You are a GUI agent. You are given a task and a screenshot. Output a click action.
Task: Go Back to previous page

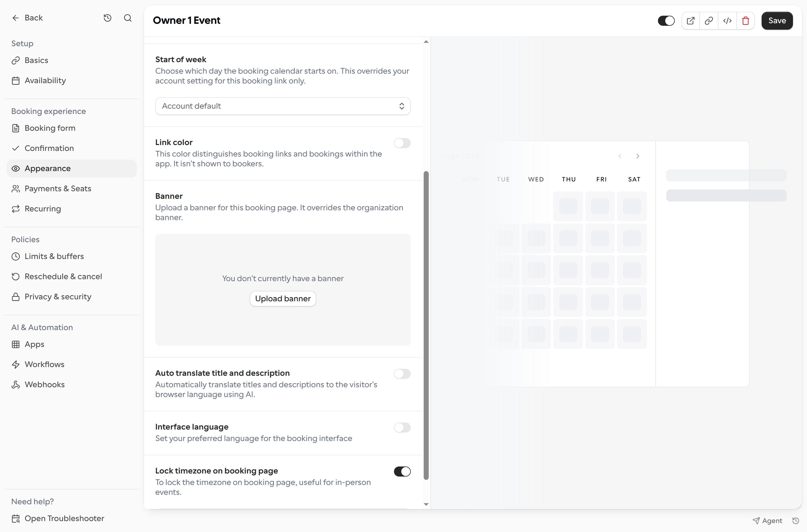tap(27, 18)
